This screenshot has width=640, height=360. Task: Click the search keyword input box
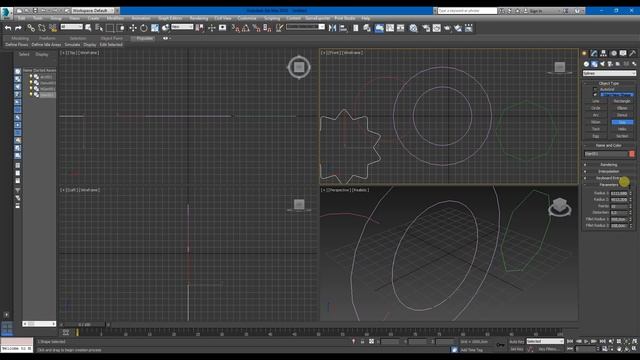pyautogui.click(x=467, y=11)
